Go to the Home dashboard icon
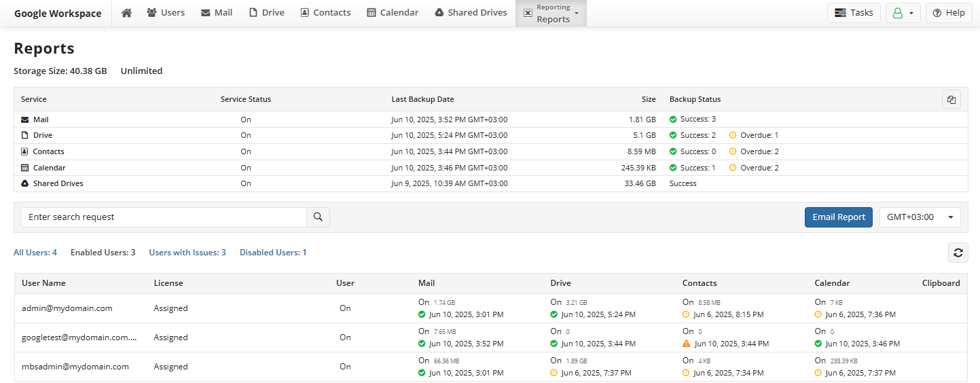The image size is (980, 383). pos(126,13)
